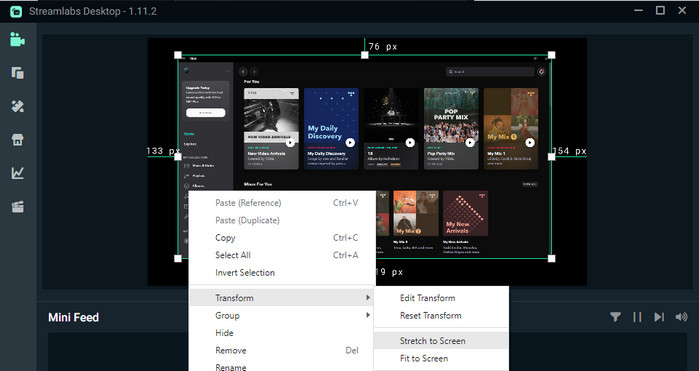Click the Mini Feed heading
Image resolution: width=699 pixels, height=371 pixels.
click(74, 317)
